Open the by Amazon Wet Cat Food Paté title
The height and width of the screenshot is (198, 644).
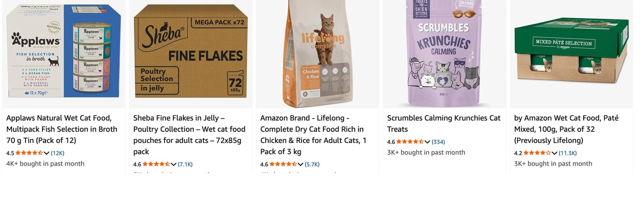click(566, 129)
